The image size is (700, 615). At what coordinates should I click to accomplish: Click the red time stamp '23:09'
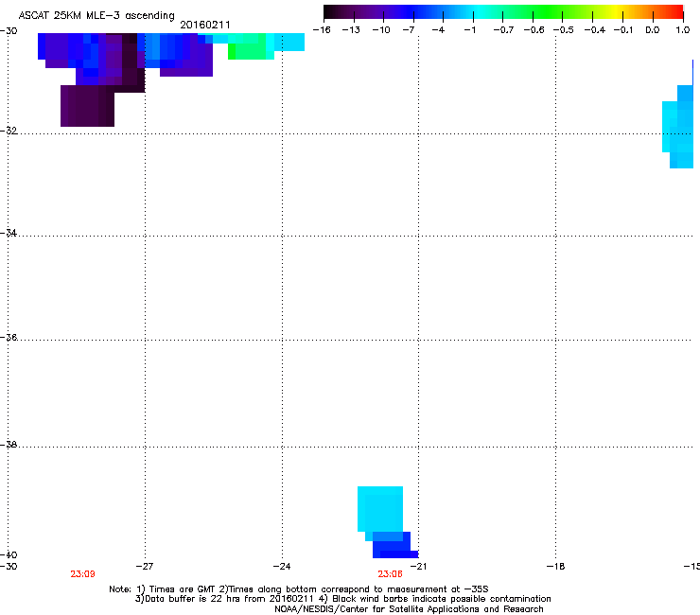tap(82, 574)
